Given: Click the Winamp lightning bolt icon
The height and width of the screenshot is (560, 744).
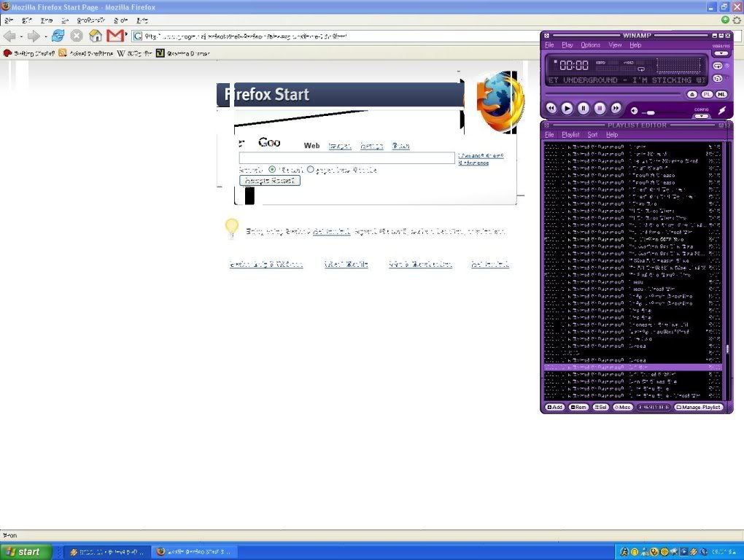Looking at the screenshot, I should 722,110.
